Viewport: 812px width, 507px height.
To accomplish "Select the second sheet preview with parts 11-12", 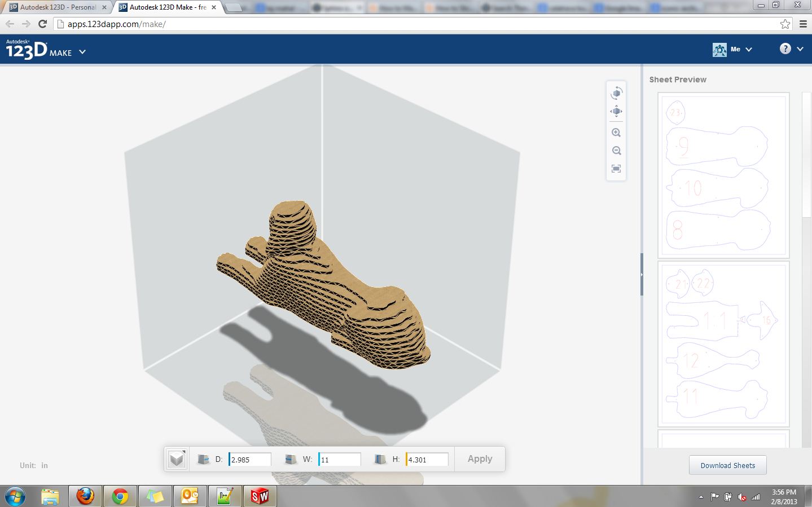I will coord(723,344).
